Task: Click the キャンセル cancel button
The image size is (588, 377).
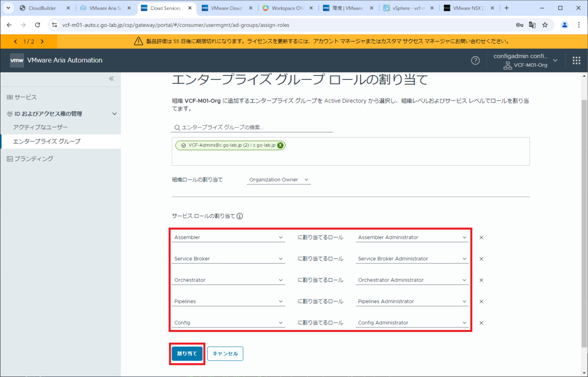Action: [x=225, y=353]
